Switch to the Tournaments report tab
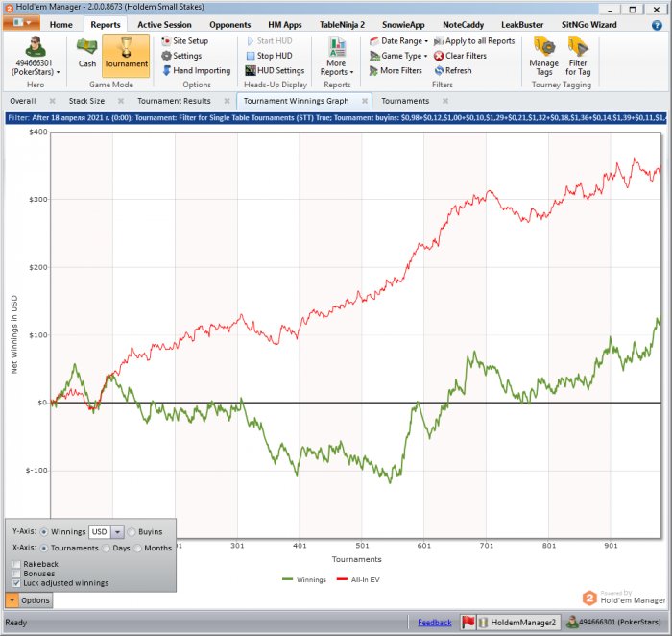The height and width of the screenshot is (636, 672). tap(405, 101)
